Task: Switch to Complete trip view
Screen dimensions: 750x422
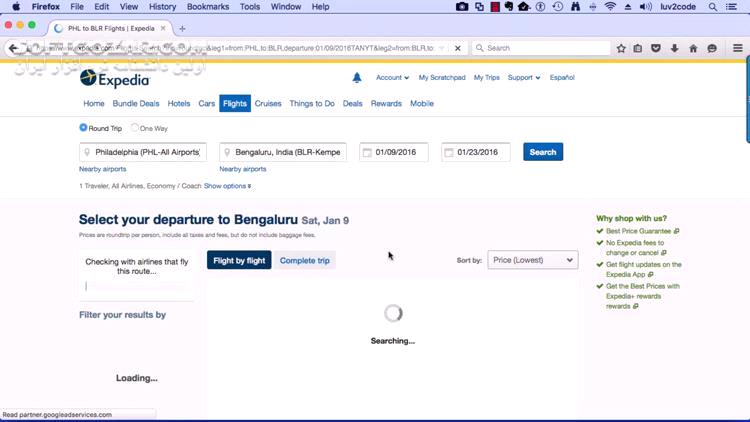Action: click(x=305, y=260)
